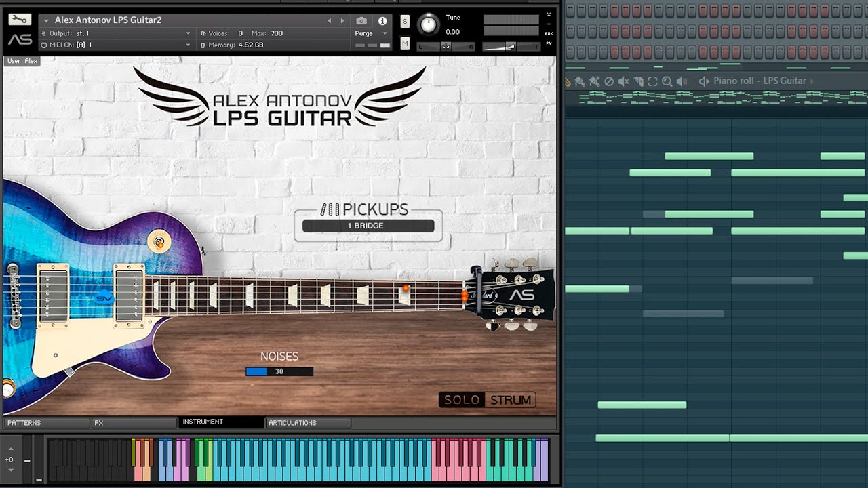The height and width of the screenshot is (488, 868).
Task: Go to next instrument preset arrow
Action: coord(342,21)
